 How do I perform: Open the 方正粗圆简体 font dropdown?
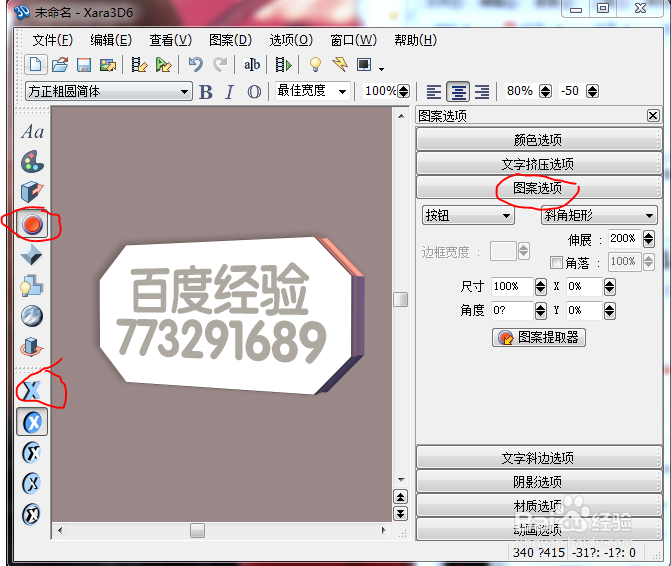pyautogui.click(x=109, y=91)
